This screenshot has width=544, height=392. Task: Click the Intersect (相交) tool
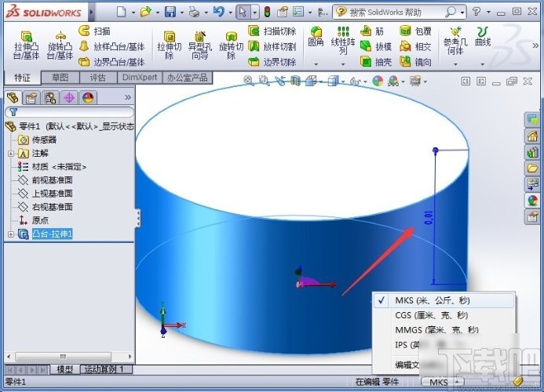[415, 46]
